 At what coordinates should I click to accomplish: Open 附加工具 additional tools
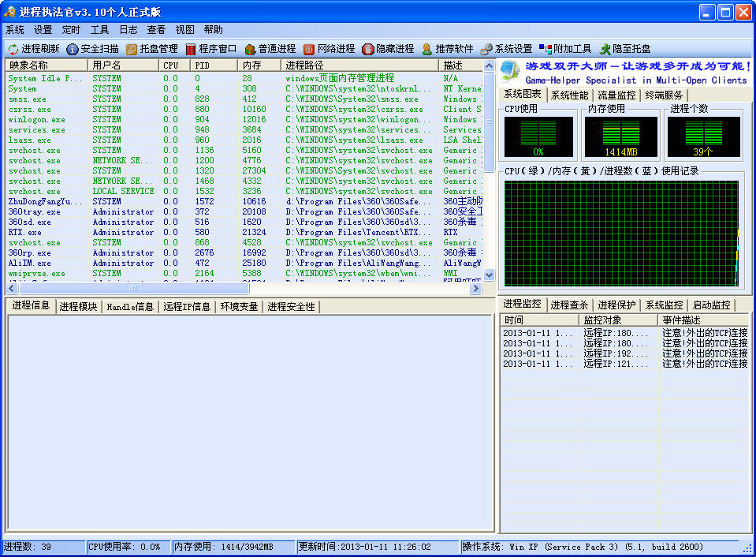[565, 49]
